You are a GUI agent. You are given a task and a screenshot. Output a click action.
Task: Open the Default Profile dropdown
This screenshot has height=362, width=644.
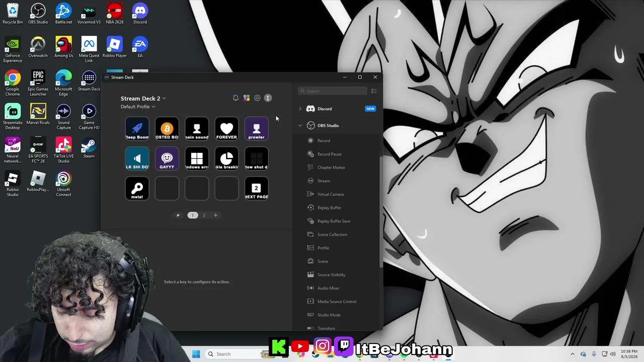(x=138, y=107)
